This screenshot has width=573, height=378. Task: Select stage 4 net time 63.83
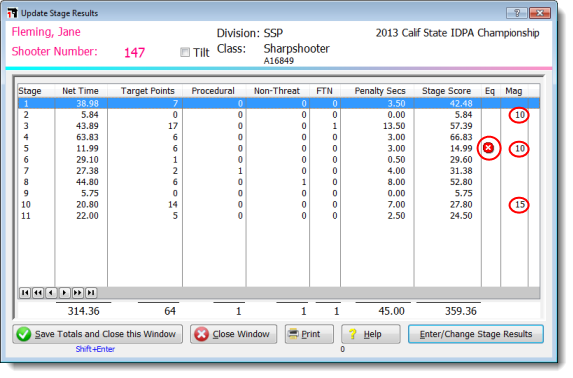87,137
